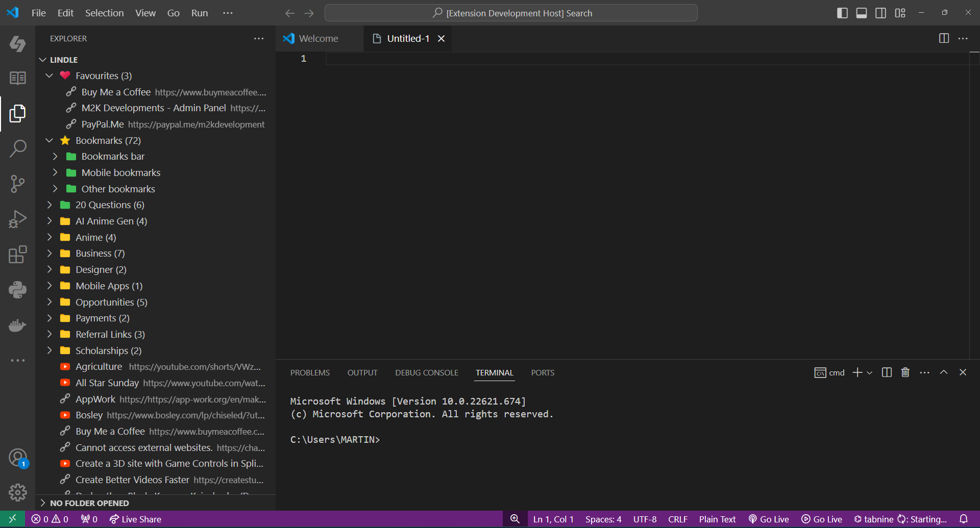Click editor line 1 text area
The width and height of the screenshot is (980, 528).
(x=647, y=59)
